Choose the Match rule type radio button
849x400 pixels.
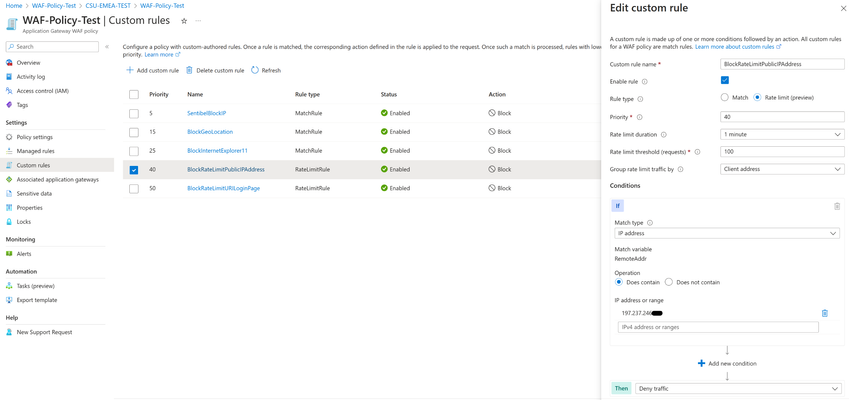coord(724,98)
